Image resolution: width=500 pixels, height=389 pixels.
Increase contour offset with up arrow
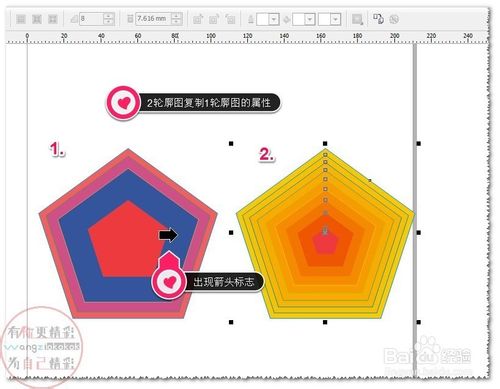click(176, 16)
